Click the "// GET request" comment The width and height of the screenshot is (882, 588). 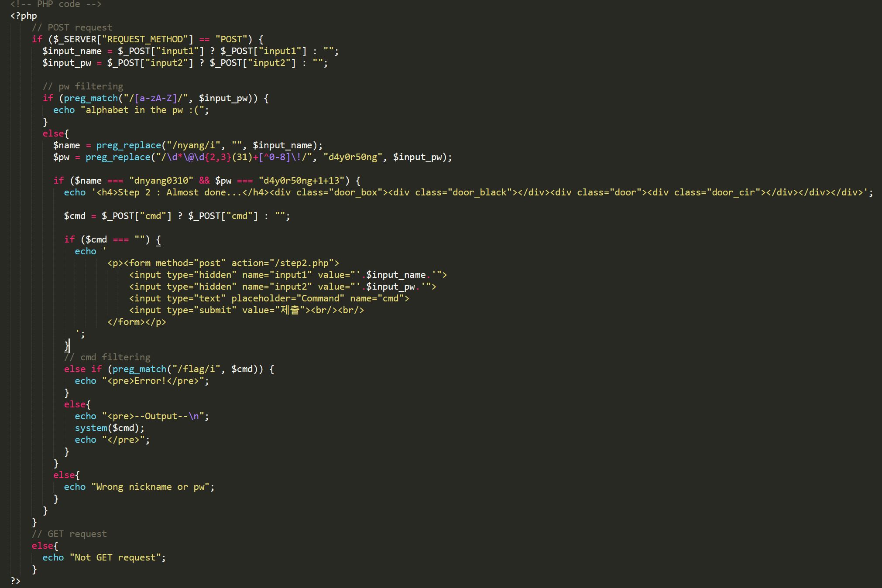pos(69,534)
